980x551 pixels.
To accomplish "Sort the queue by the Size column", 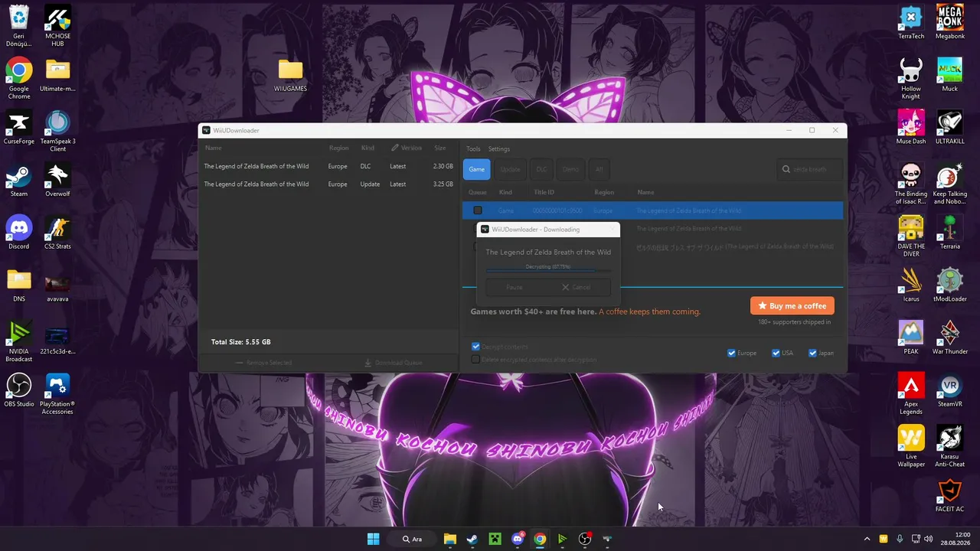I will pyautogui.click(x=440, y=148).
